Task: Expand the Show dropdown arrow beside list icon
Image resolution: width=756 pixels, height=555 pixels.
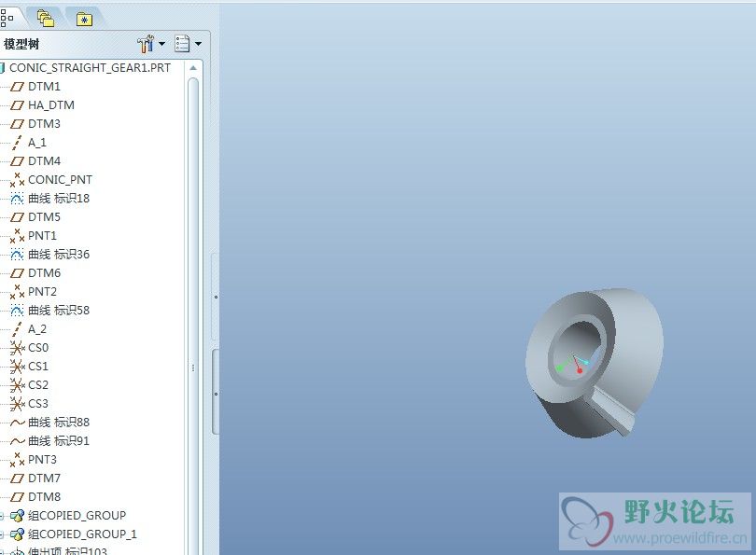Action: point(198,44)
